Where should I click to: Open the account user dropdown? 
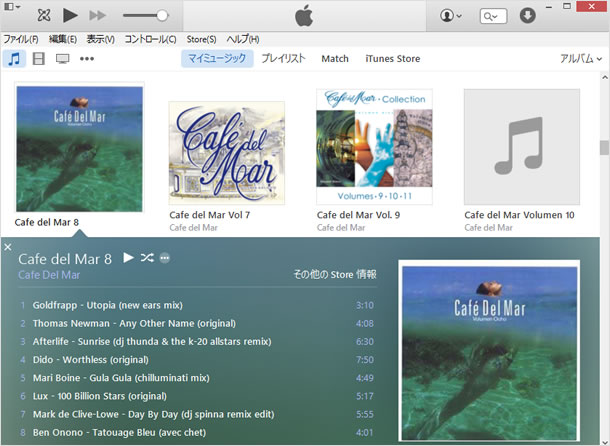[x=450, y=16]
